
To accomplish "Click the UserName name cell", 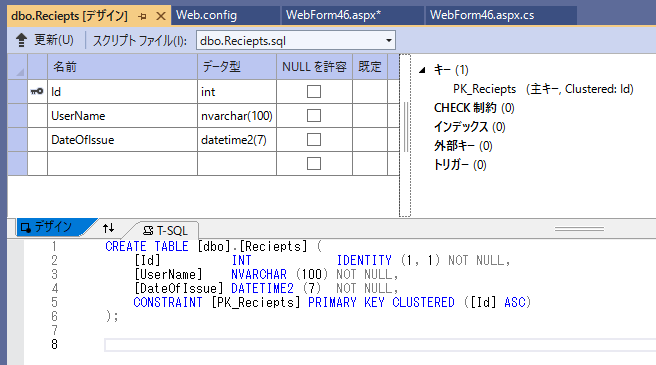I will pyautogui.click(x=123, y=116).
